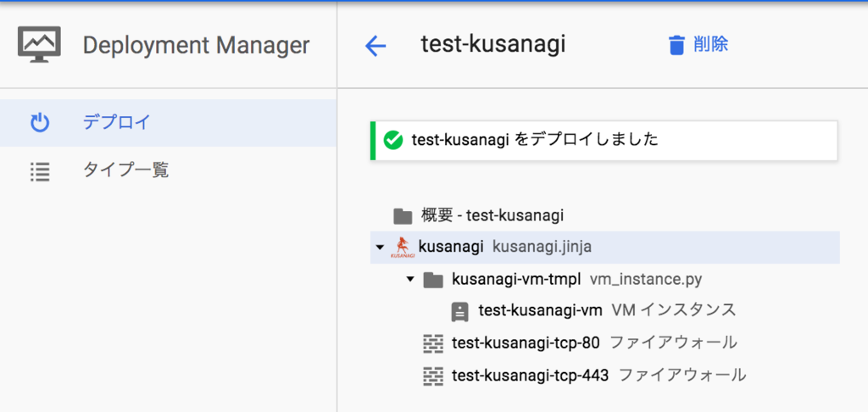Click the Deployment Manager monitor icon

[39, 44]
